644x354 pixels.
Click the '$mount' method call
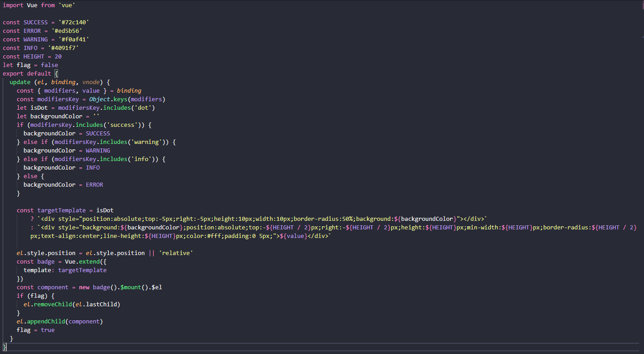[x=131, y=287]
